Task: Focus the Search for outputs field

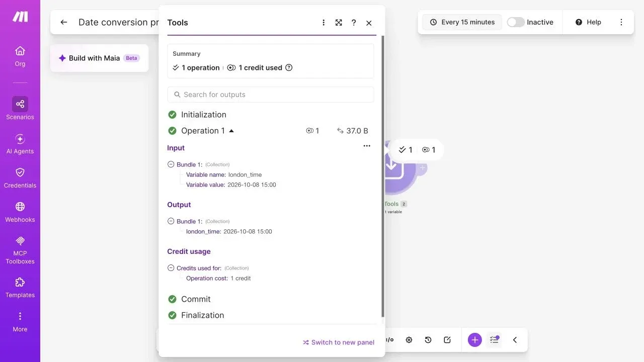Action: tap(271, 95)
